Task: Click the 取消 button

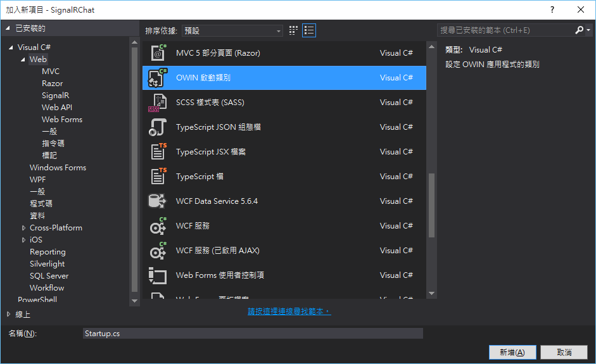Action: 564,352
